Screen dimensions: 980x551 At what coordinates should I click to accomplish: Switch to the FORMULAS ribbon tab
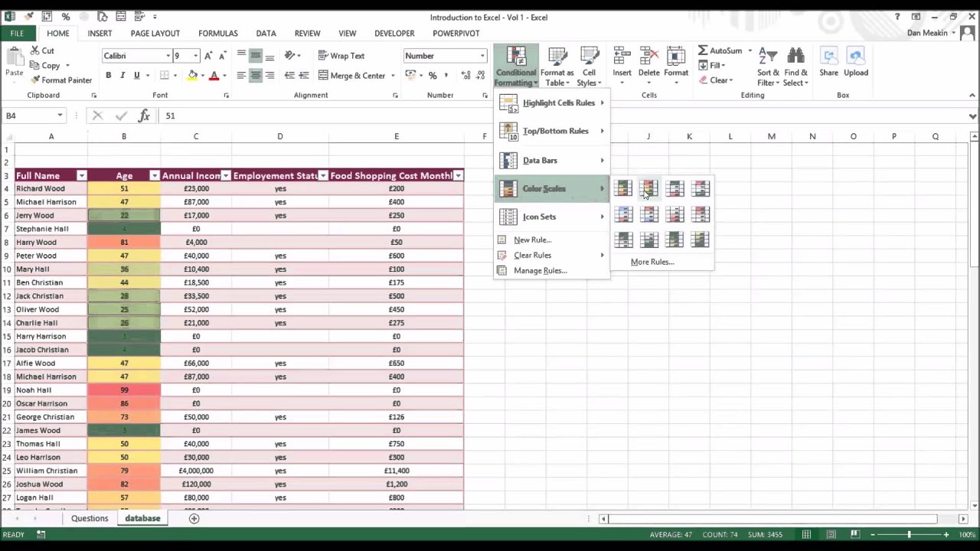click(x=218, y=34)
